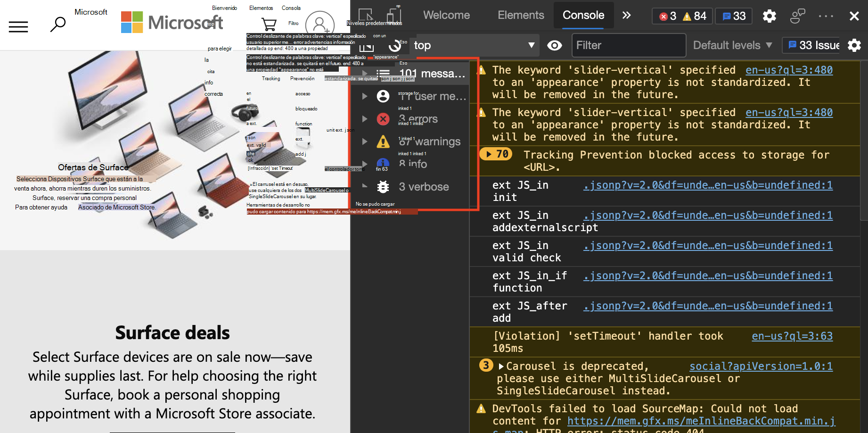Switch to the Elements tab
Screen dimensions: 868x433
click(521, 15)
